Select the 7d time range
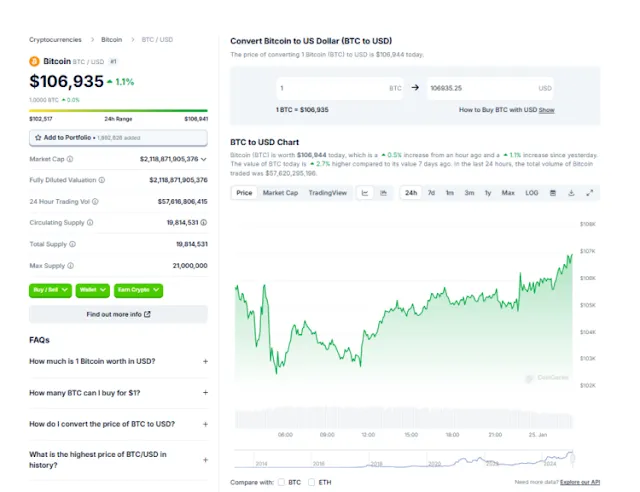 (431, 192)
